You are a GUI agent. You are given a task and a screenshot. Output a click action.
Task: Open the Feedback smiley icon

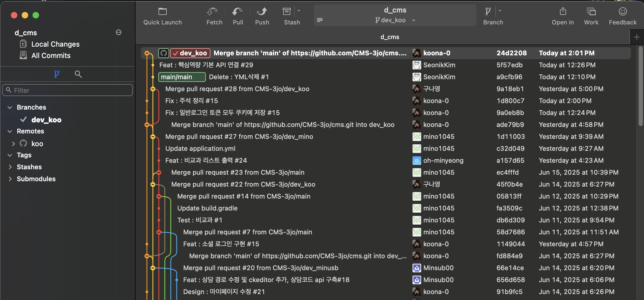point(623,12)
